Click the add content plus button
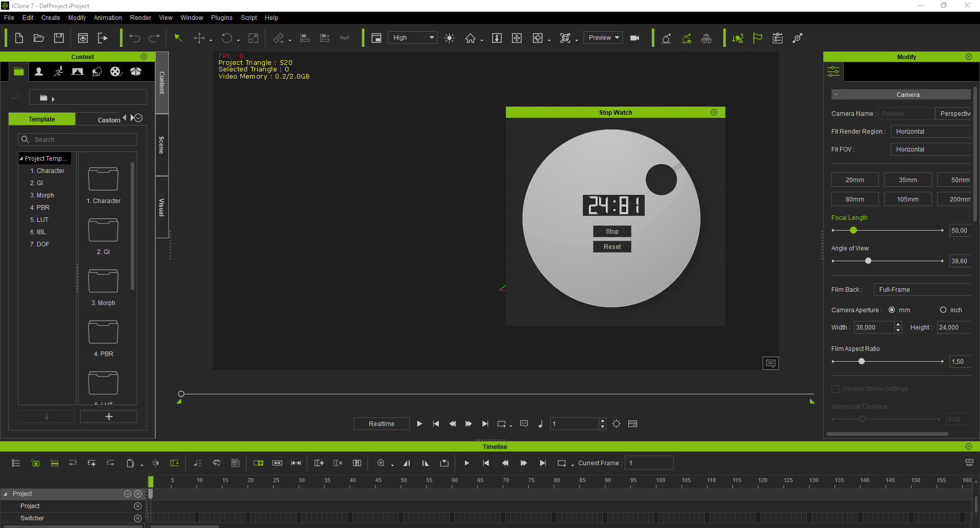 pyautogui.click(x=109, y=417)
